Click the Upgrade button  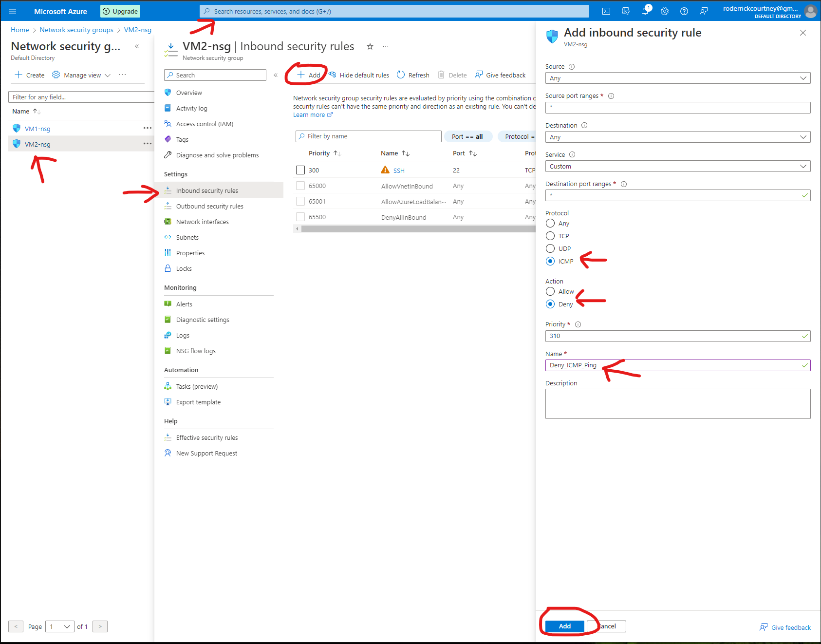[120, 11]
